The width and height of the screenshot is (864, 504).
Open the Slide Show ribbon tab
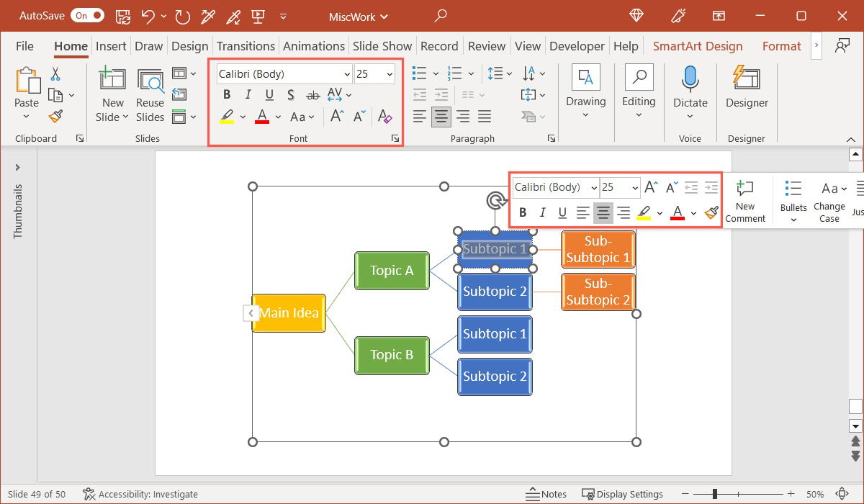click(382, 45)
